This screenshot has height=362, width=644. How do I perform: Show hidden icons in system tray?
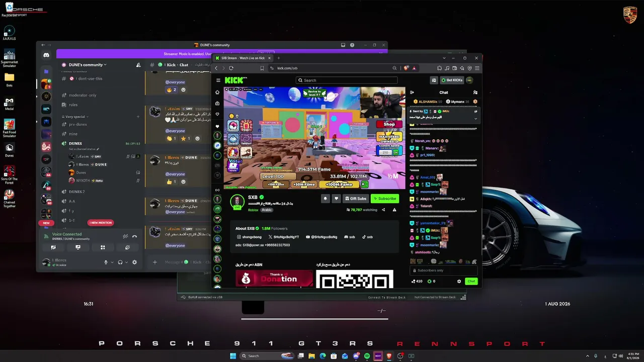pyautogui.click(x=587, y=356)
